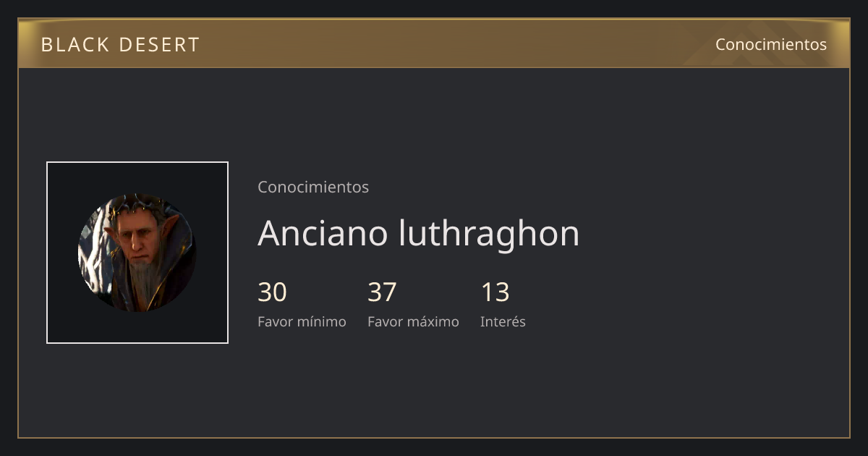Click the word luthraghon in title
This screenshot has width=868, height=456.
tap(490, 234)
